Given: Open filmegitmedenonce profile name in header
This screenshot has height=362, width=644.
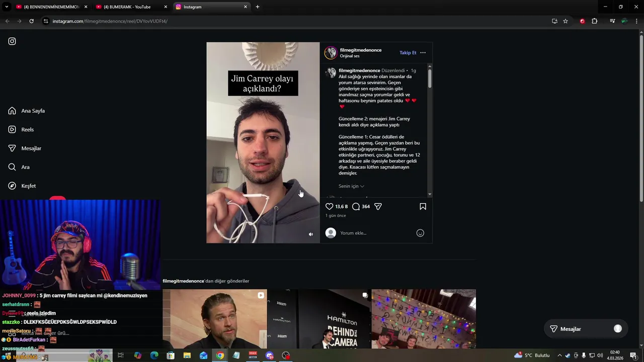Looking at the screenshot, I should coord(361,50).
